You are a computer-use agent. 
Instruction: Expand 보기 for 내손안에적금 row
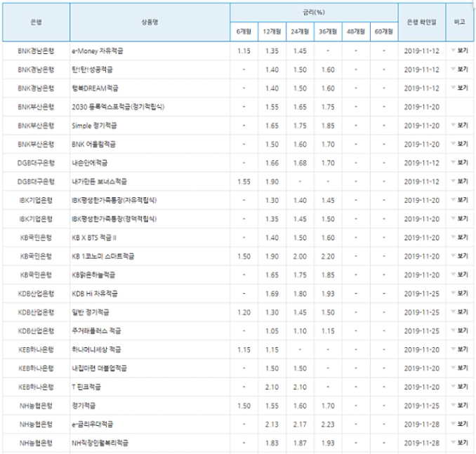(x=460, y=163)
